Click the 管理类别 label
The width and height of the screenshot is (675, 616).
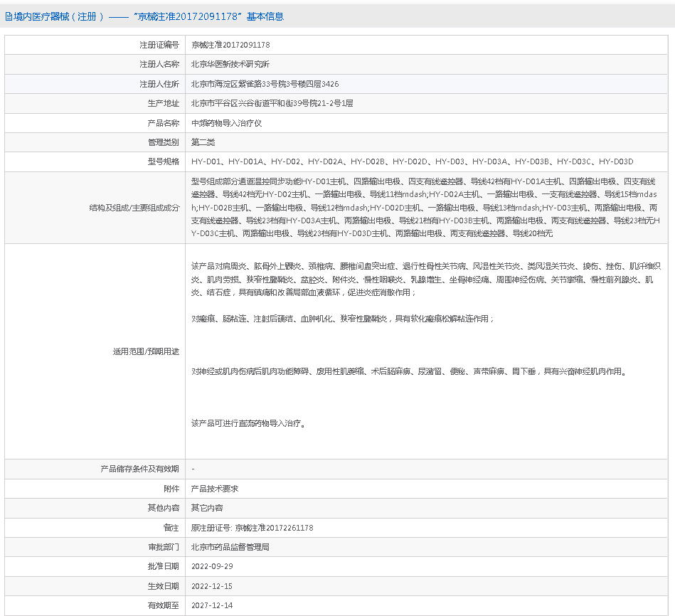(163, 142)
